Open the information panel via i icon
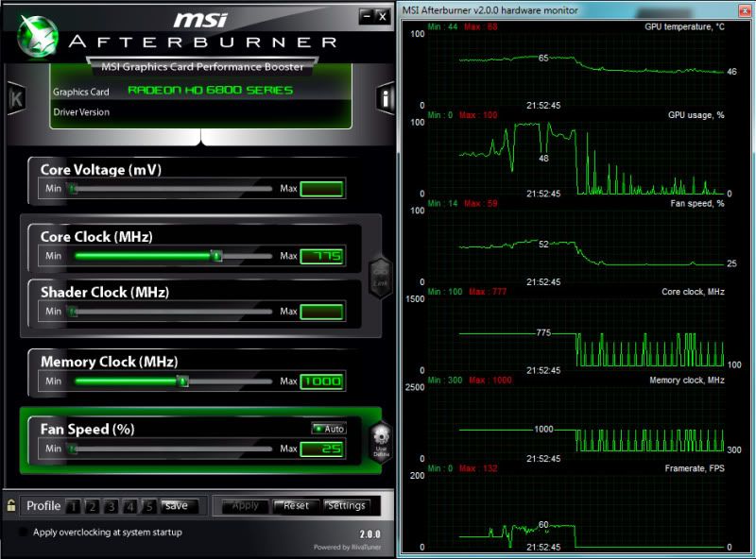Viewport: 756px width, 559px height. (386, 98)
